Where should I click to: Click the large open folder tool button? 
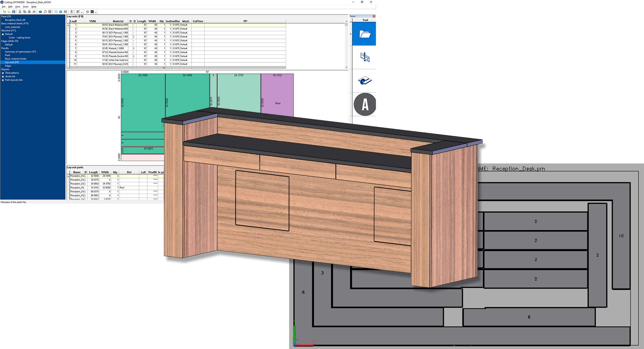coord(365,34)
